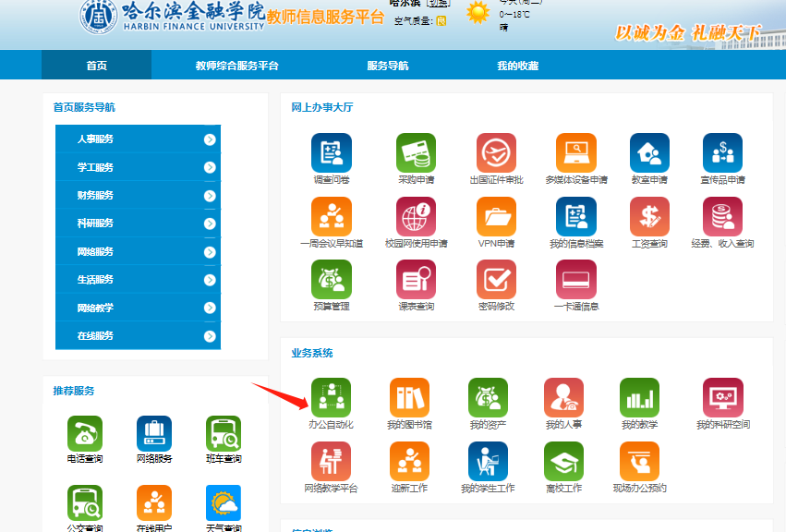Click the 一卡通信息 campus card icon
Image resolution: width=786 pixels, height=532 pixels.
575,280
